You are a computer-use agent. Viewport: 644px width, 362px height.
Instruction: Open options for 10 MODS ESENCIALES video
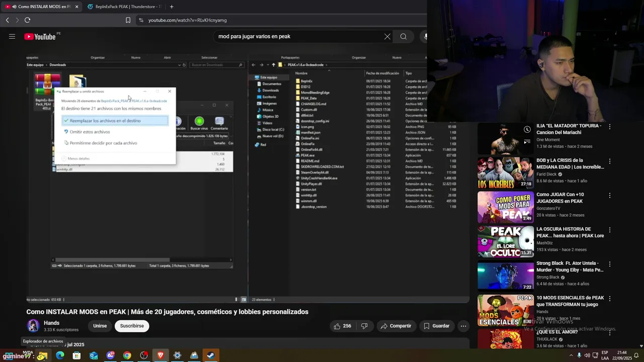(610, 299)
